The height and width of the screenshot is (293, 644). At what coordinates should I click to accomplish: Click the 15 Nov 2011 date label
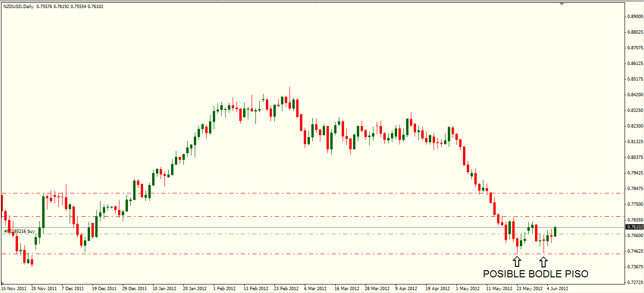click(x=14, y=288)
